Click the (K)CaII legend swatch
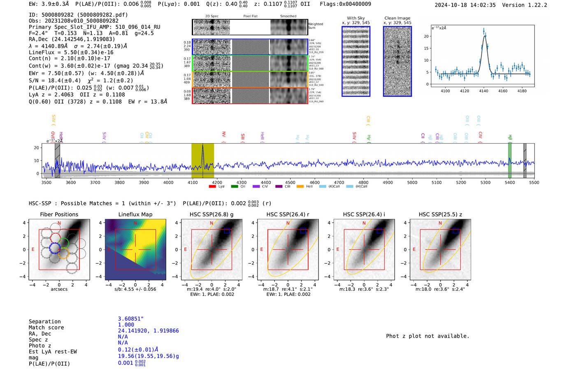576x392 pixels. pos(323,186)
